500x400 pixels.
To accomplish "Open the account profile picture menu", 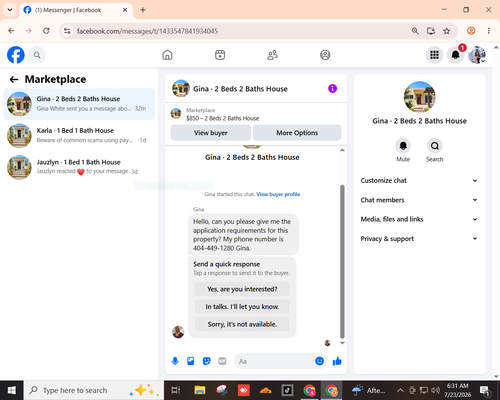I will [x=477, y=55].
